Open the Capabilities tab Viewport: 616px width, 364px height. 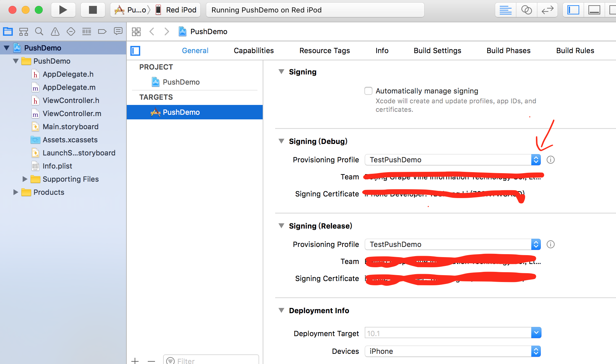253,51
